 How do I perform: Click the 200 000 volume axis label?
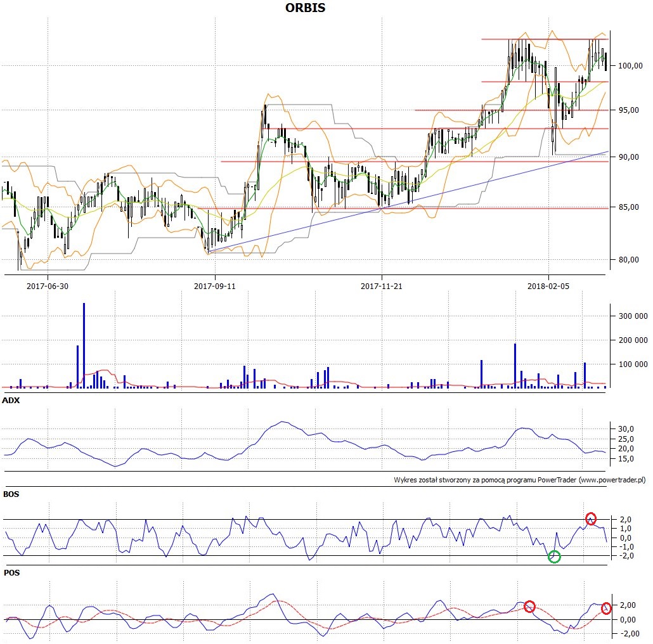click(x=633, y=340)
